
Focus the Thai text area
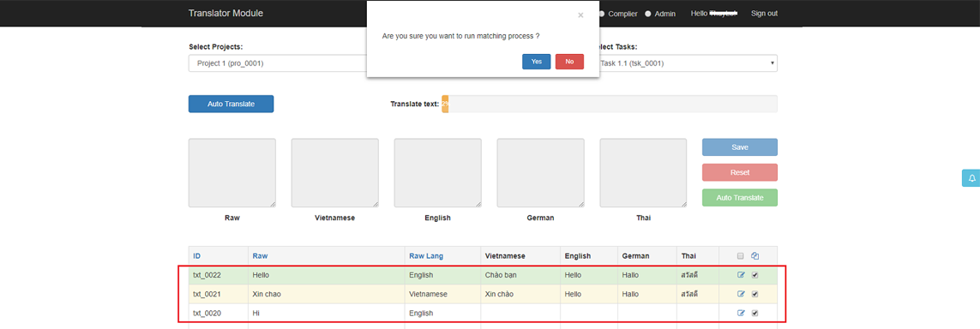pos(643,173)
